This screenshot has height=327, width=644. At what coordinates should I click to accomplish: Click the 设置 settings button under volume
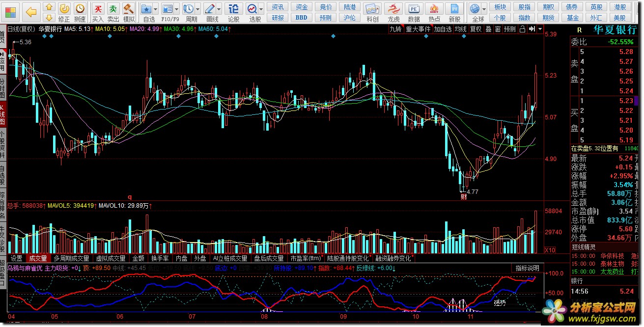(x=17, y=258)
